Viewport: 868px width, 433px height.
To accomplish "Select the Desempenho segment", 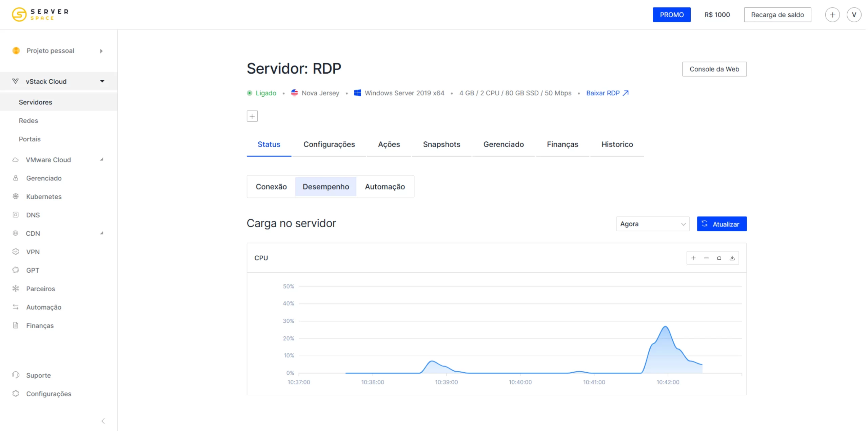I will point(325,187).
